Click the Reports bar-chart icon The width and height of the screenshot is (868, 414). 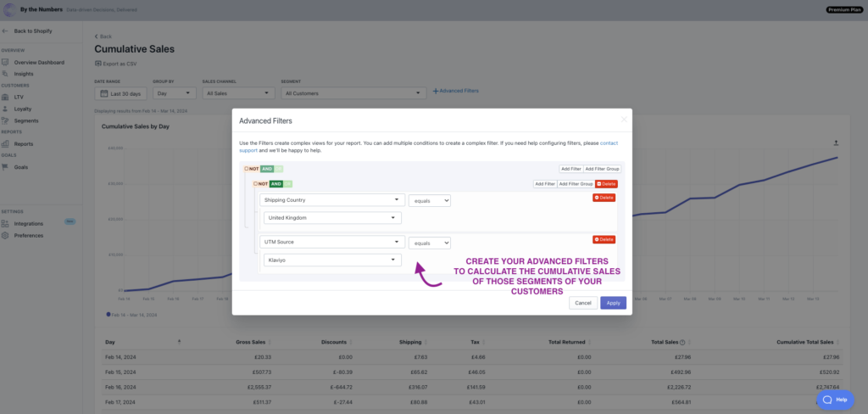click(x=5, y=143)
